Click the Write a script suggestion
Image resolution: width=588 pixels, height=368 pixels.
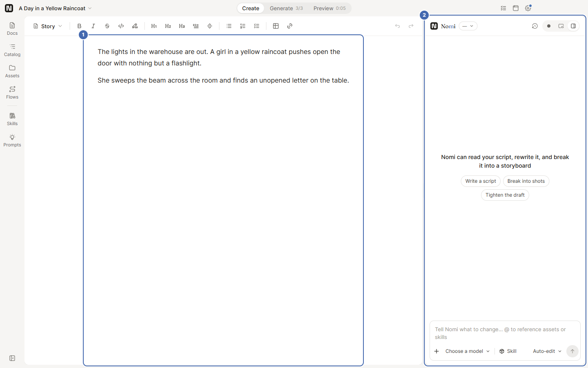pyautogui.click(x=481, y=181)
